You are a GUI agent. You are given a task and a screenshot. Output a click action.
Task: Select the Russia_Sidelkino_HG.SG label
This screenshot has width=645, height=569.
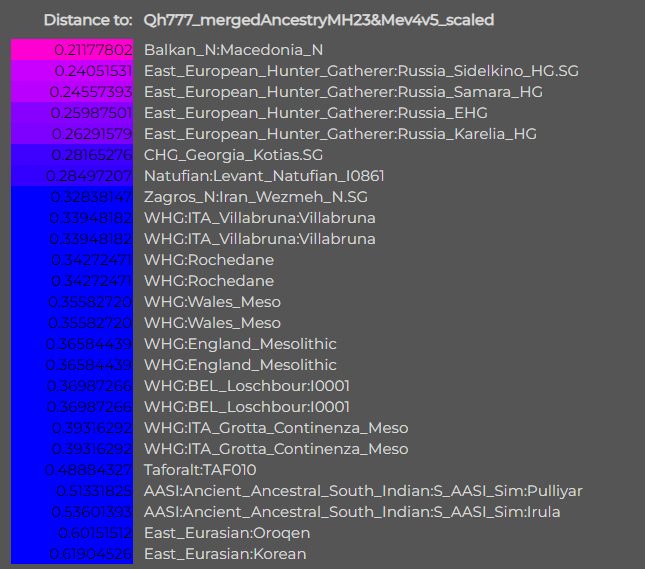pyautogui.click(x=361, y=71)
